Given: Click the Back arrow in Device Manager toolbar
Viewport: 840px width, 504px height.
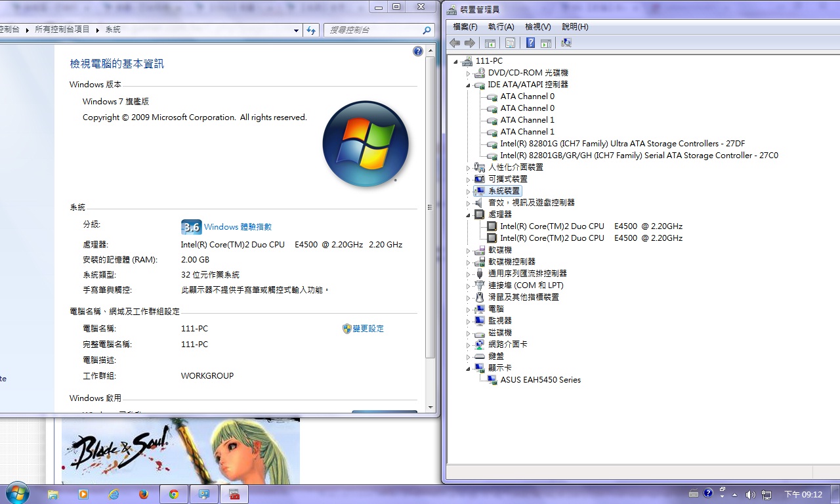Looking at the screenshot, I should [x=455, y=43].
